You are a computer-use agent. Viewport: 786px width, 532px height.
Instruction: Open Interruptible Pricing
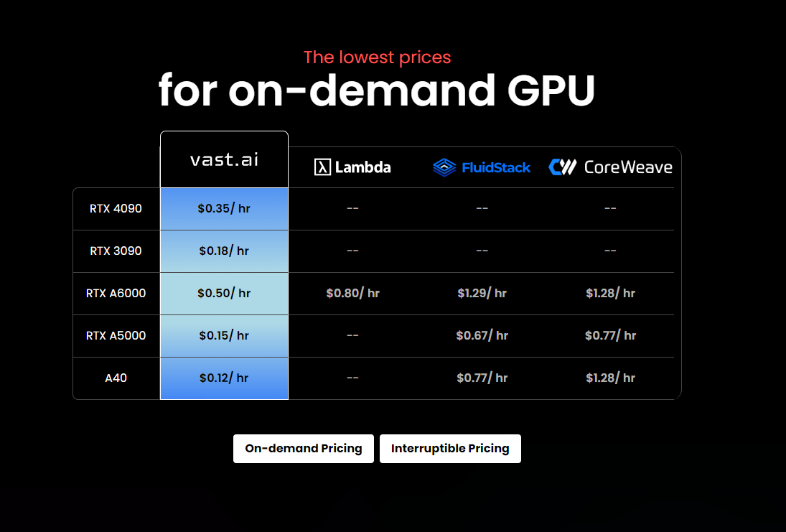click(450, 448)
